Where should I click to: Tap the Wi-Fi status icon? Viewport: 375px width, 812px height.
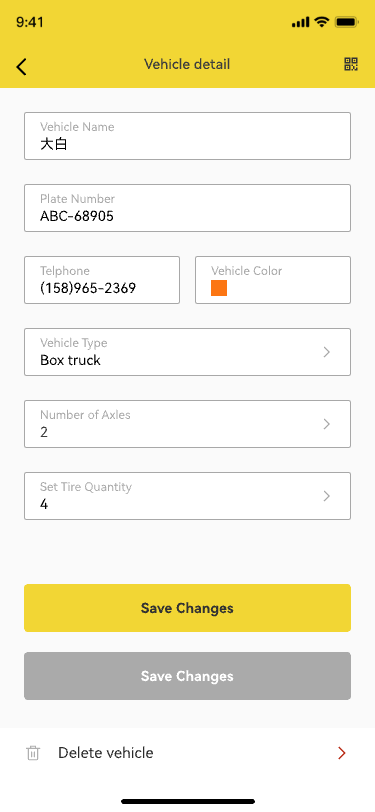pyautogui.click(x=322, y=22)
